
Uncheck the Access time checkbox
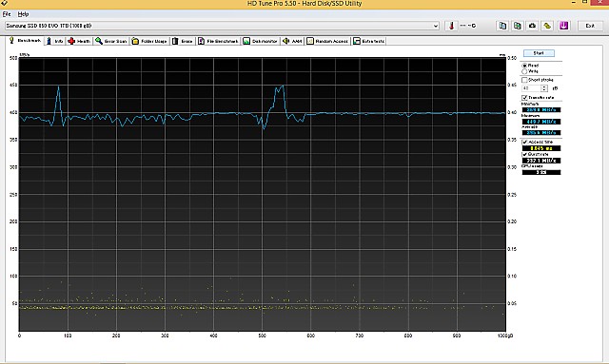point(524,142)
